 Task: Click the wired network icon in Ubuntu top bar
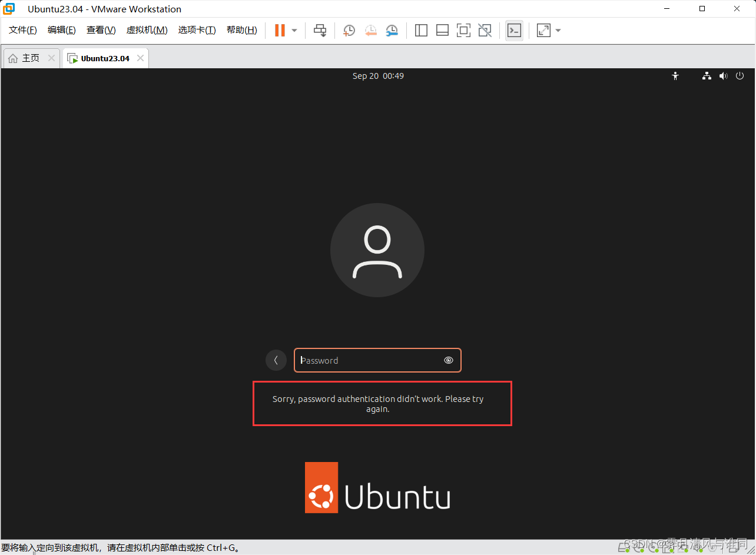click(x=707, y=76)
